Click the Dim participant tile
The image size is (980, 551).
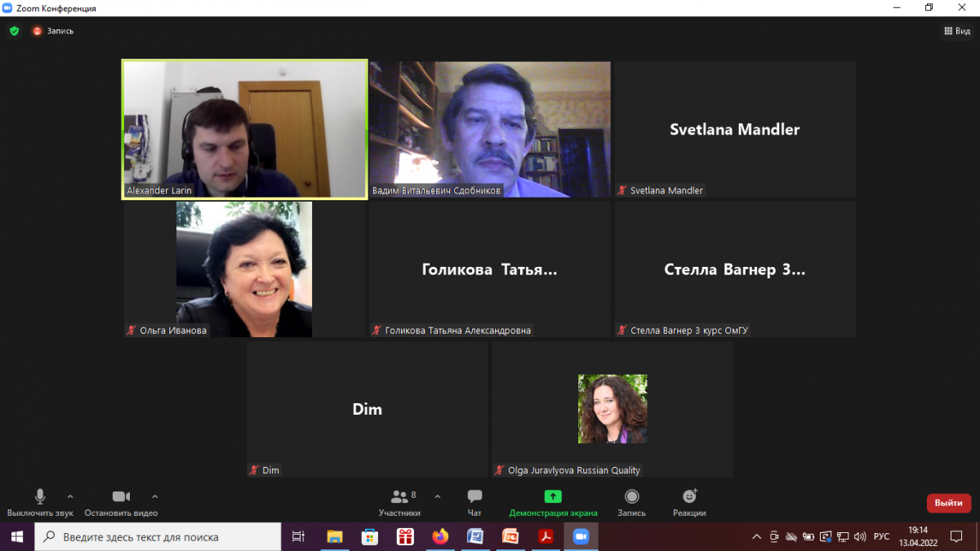click(x=367, y=409)
